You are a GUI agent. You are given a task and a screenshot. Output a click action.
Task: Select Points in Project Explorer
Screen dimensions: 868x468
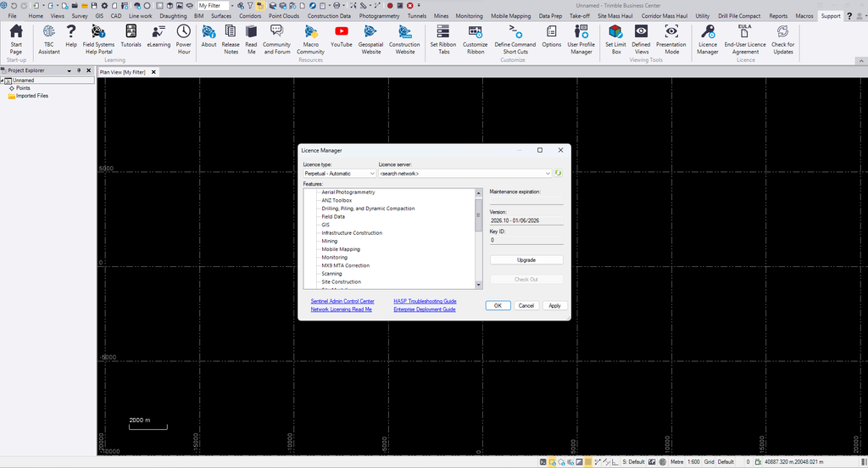[23, 88]
